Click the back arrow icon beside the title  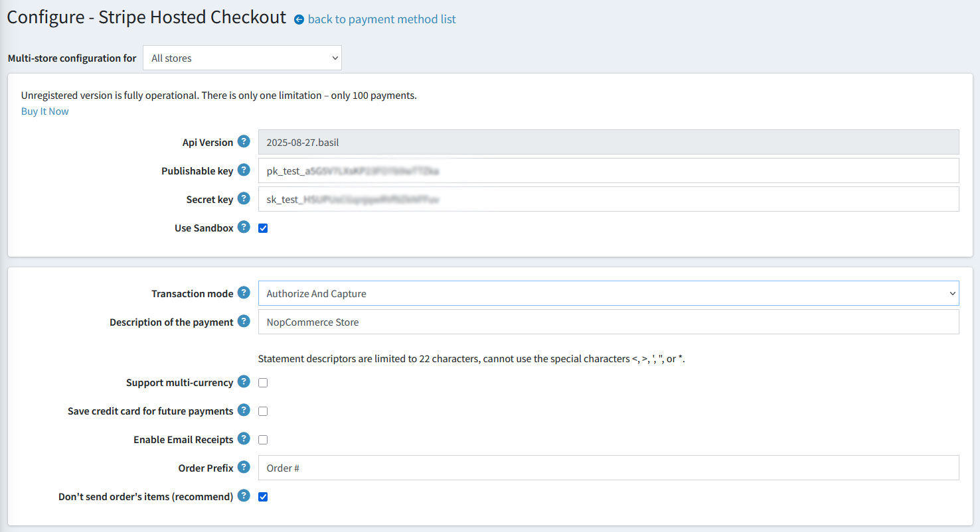coord(299,20)
